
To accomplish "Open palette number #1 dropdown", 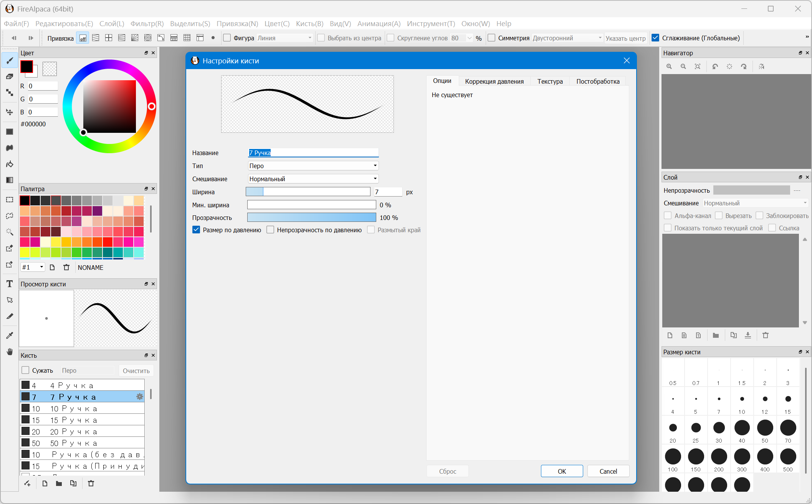I will coord(33,267).
